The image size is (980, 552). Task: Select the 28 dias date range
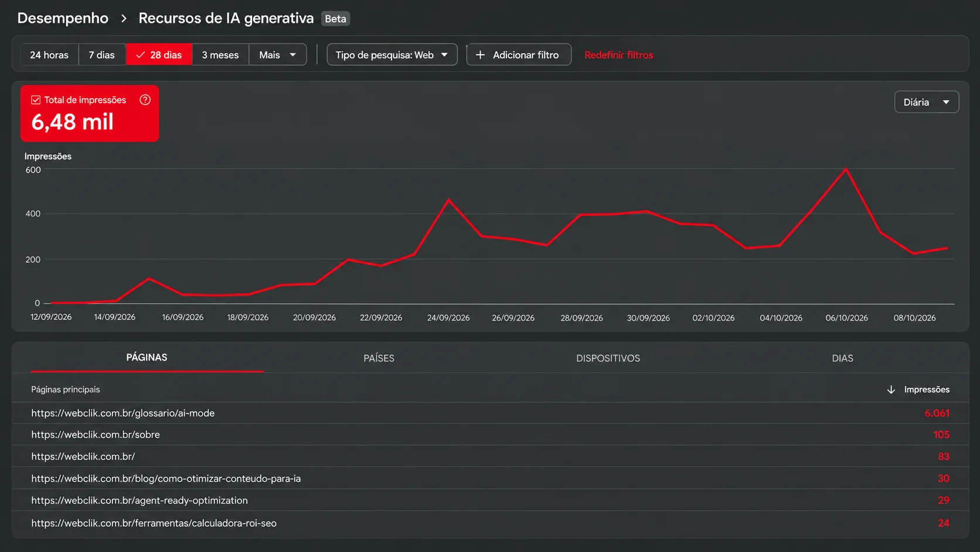point(159,55)
